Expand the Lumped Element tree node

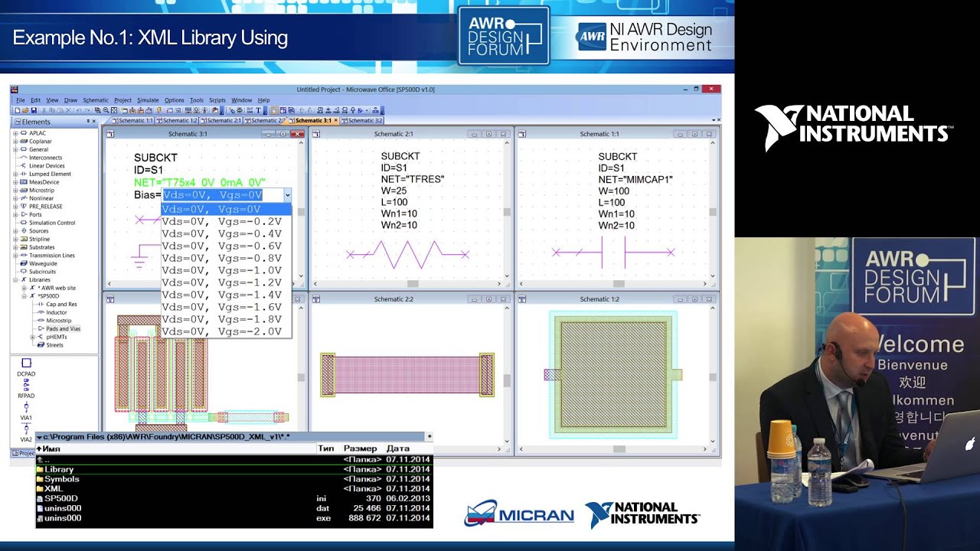pos(15,174)
